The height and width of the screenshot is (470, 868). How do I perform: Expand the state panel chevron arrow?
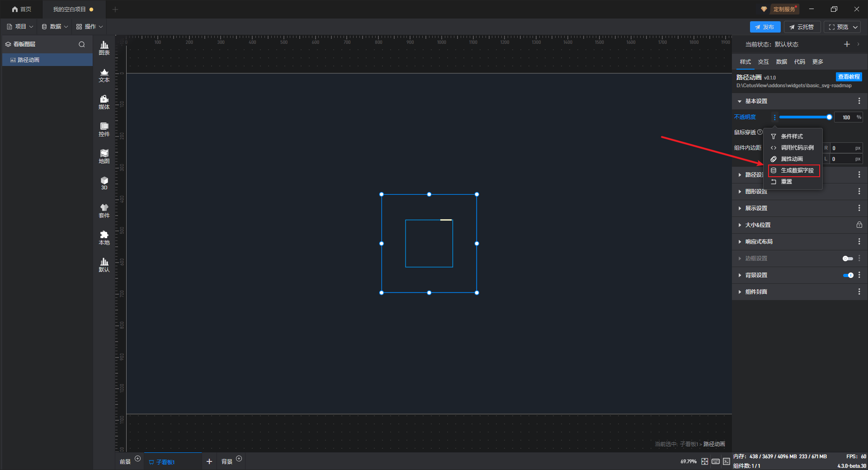858,44
